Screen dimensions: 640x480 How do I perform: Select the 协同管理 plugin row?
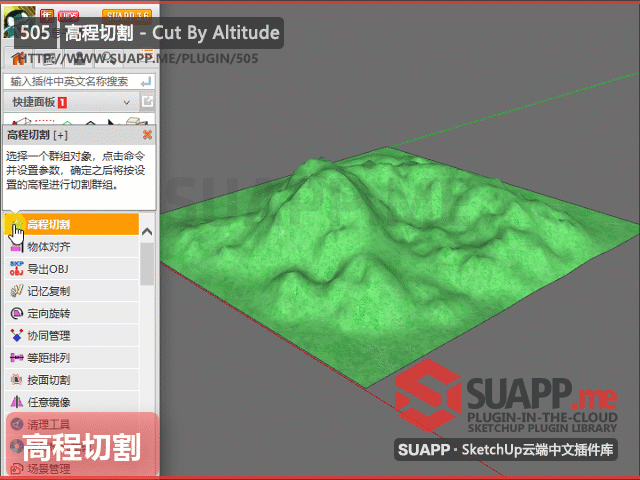pos(72,336)
